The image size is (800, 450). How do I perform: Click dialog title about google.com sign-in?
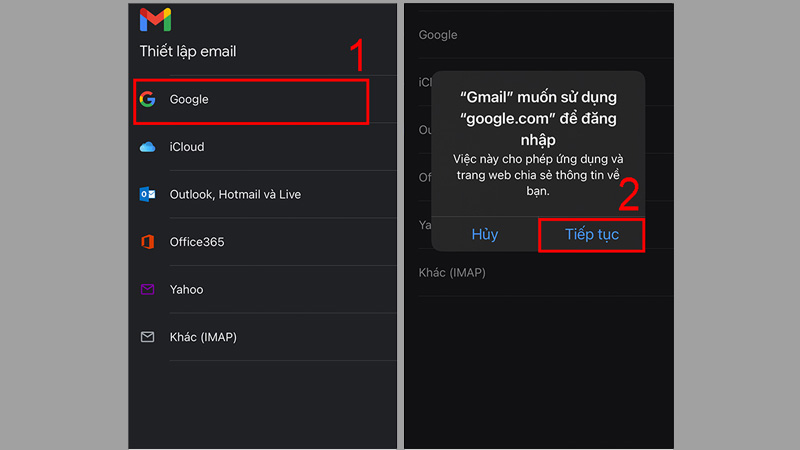pyautogui.click(x=538, y=118)
